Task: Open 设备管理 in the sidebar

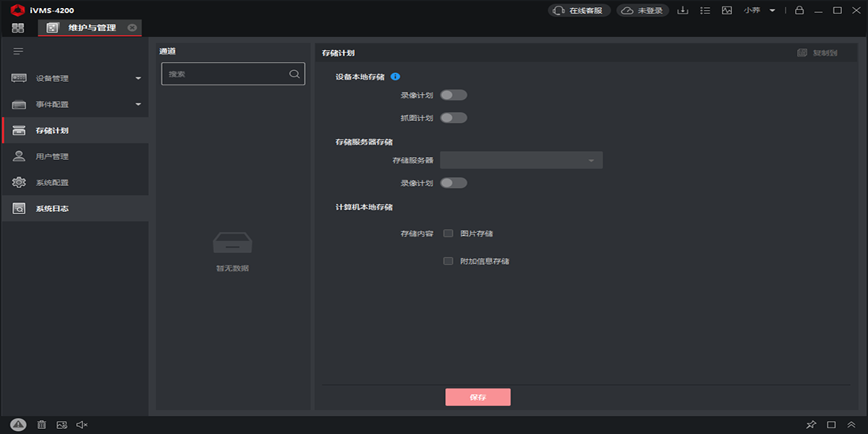Action: coord(75,78)
